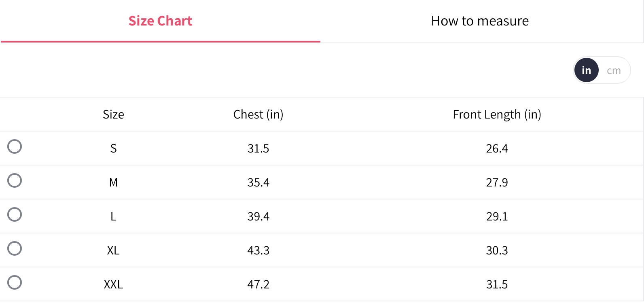This screenshot has height=303, width=644.
Task: Click the XXL size label
Action: (x=113, y=284)
